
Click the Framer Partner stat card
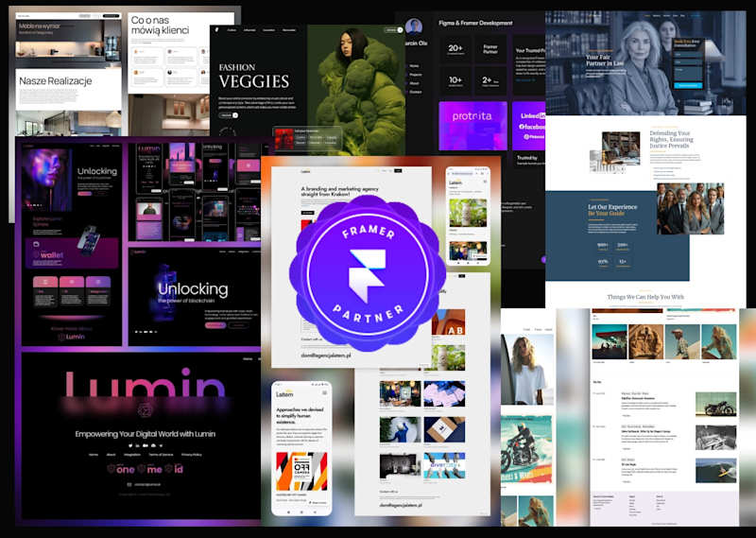[490, 49]
